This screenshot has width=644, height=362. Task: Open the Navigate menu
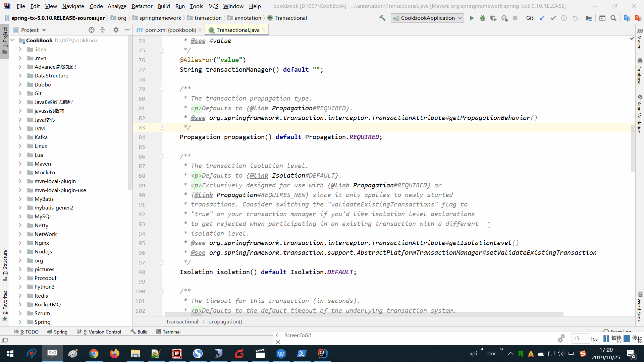[72, 6]
